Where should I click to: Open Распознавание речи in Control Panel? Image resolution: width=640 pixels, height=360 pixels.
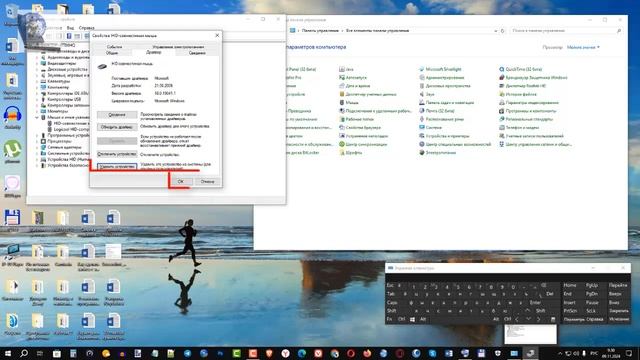point(441,119)
